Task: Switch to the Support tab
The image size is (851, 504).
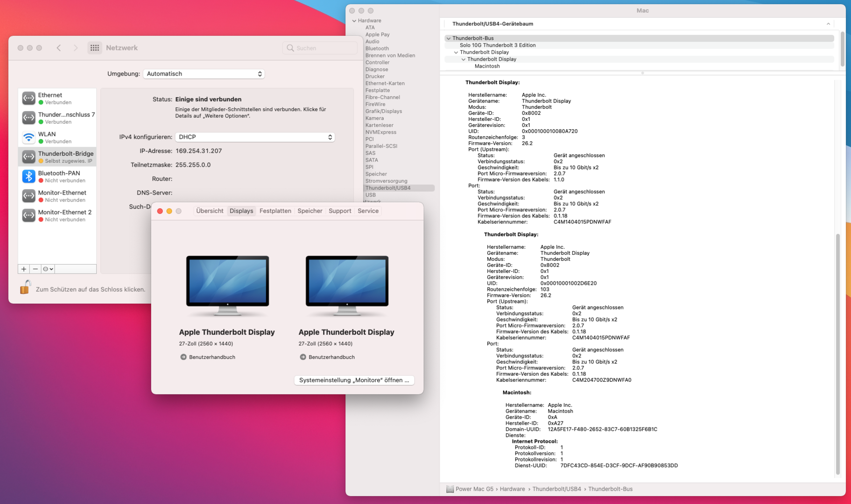Action: pyautogui.click(x=340, y=211)
